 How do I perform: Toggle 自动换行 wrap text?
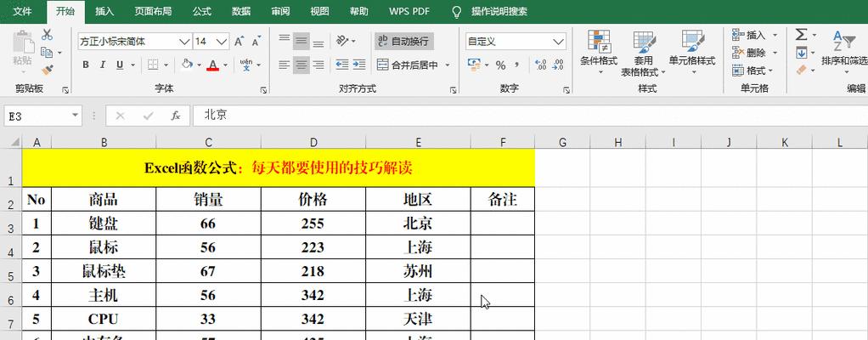pos(403,41)
